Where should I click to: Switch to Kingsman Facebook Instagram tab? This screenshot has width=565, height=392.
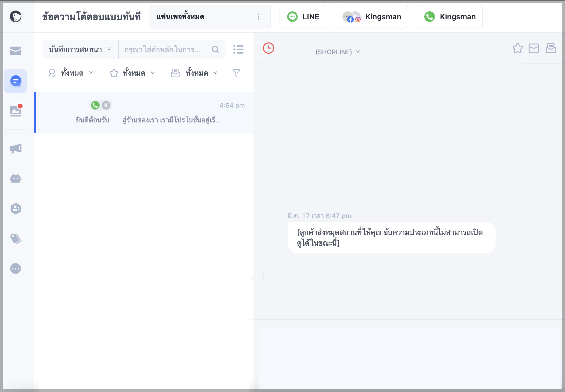[x=371, y=17]
